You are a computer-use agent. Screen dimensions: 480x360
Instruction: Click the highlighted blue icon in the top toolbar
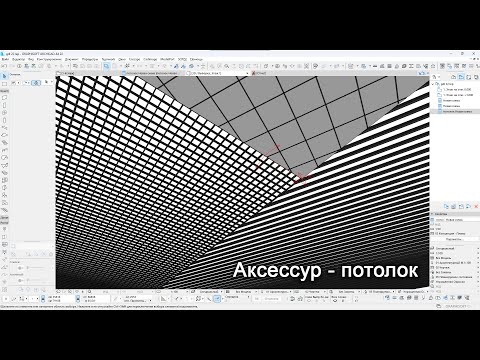[106, 66]
